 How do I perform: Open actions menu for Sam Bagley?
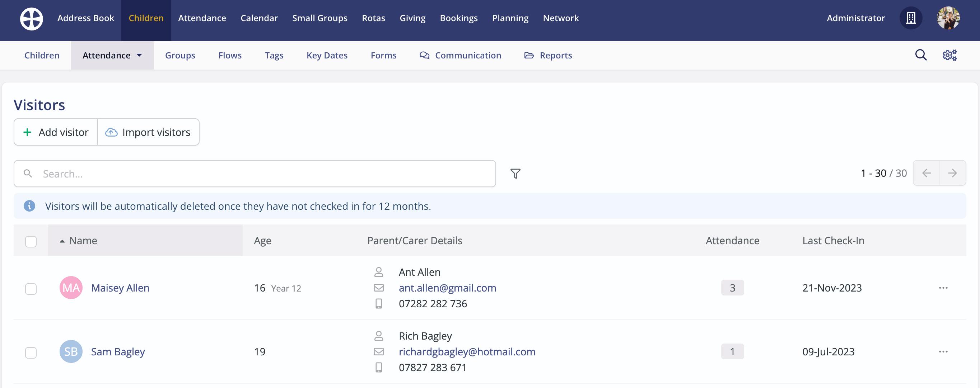943,351
